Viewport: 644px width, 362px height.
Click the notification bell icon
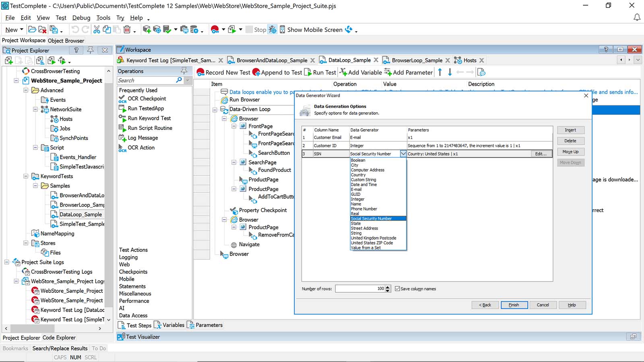tap(637, 17)
